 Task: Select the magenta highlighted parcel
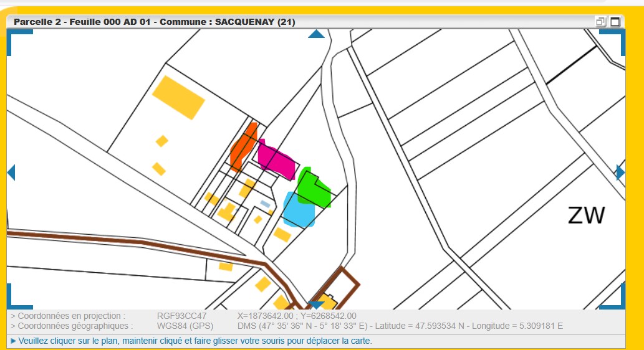[276, 159]
